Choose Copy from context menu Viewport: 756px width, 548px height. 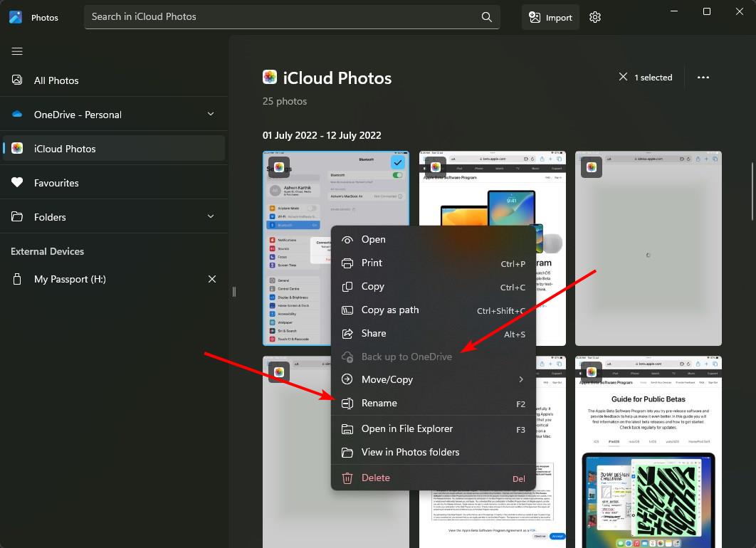pyautogui.click(x=434, y=287)
